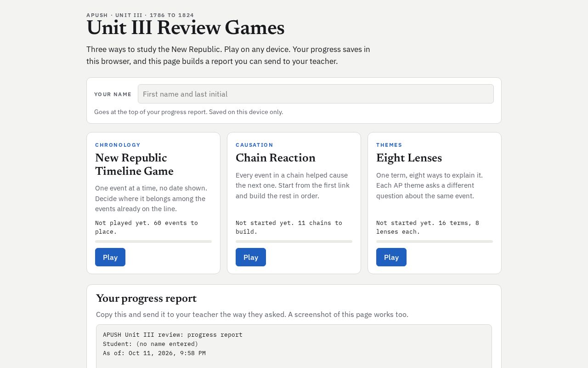
Task: Click "Goes at the top of your progress report" hint
Action: pos(189,112)
